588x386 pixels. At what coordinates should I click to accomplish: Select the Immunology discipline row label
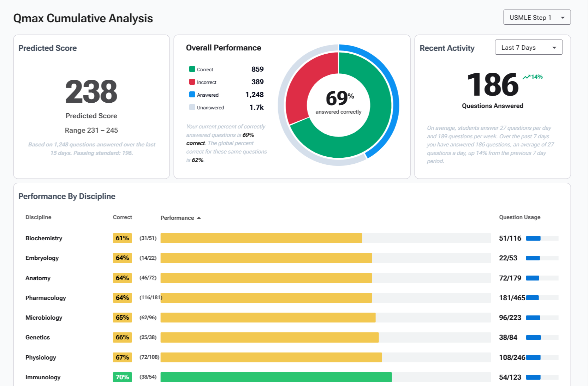point(43,377)
